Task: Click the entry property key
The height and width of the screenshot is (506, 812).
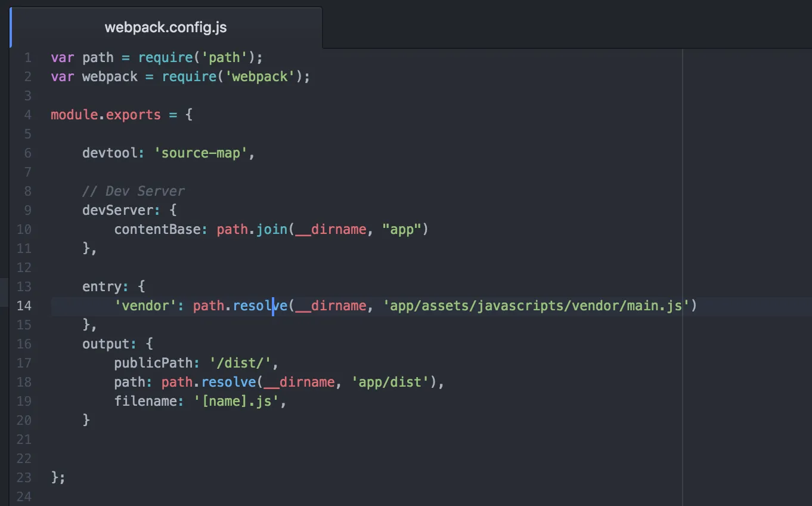Action: tap(102, 286)
